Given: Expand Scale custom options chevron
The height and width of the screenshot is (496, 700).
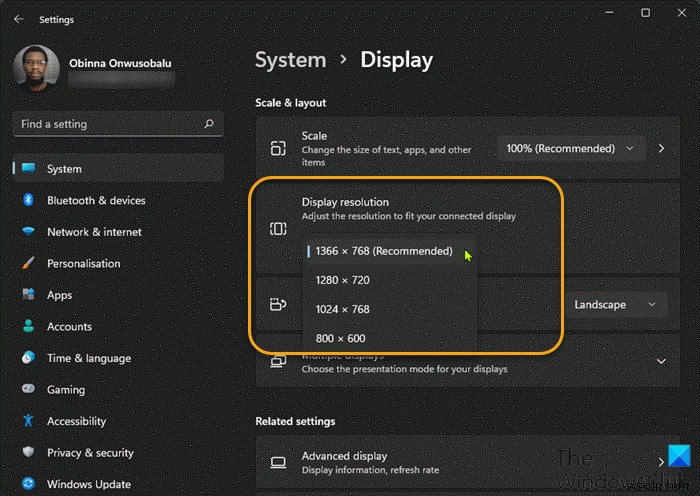Looking at the screenshot, I should (661, 149).
